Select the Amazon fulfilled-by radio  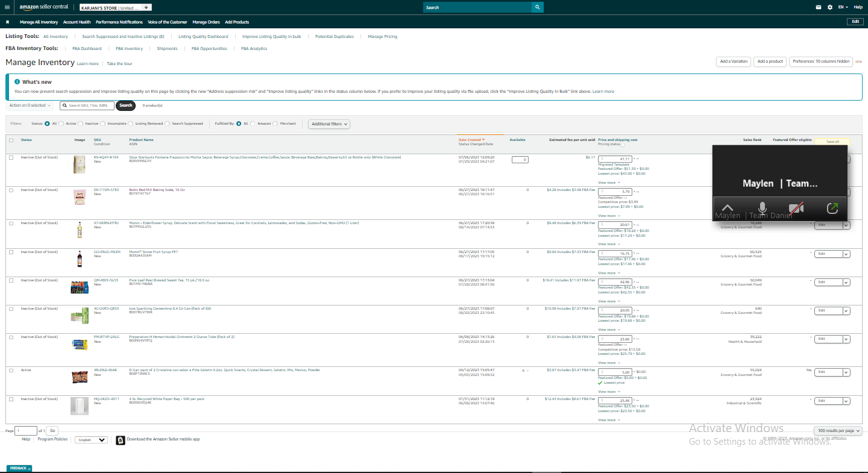(x=253, y=124)
